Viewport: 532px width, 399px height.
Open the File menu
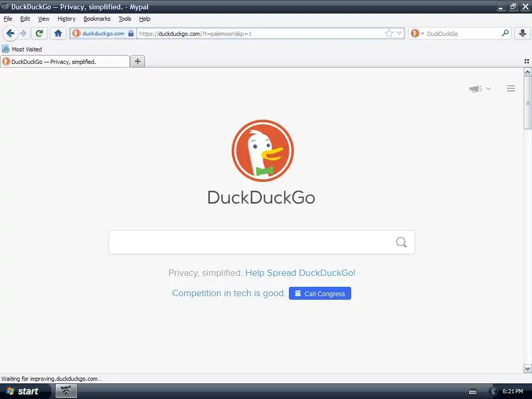coord(8,19)
